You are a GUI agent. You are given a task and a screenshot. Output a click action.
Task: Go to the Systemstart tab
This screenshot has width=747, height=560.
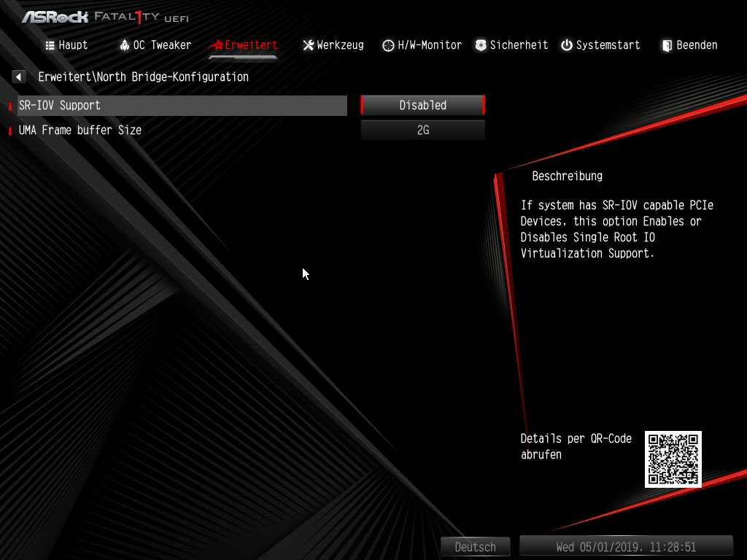(600, 45)
